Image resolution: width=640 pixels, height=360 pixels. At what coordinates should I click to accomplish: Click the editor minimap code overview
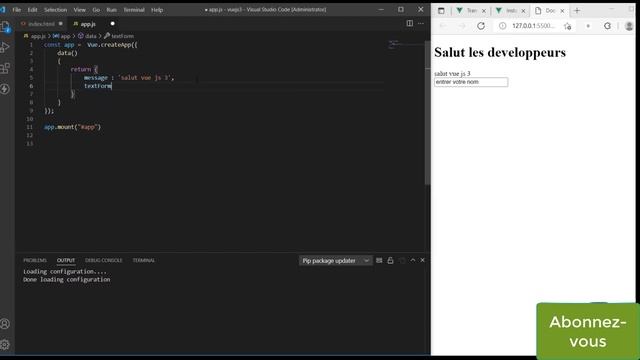pos(394,43)
